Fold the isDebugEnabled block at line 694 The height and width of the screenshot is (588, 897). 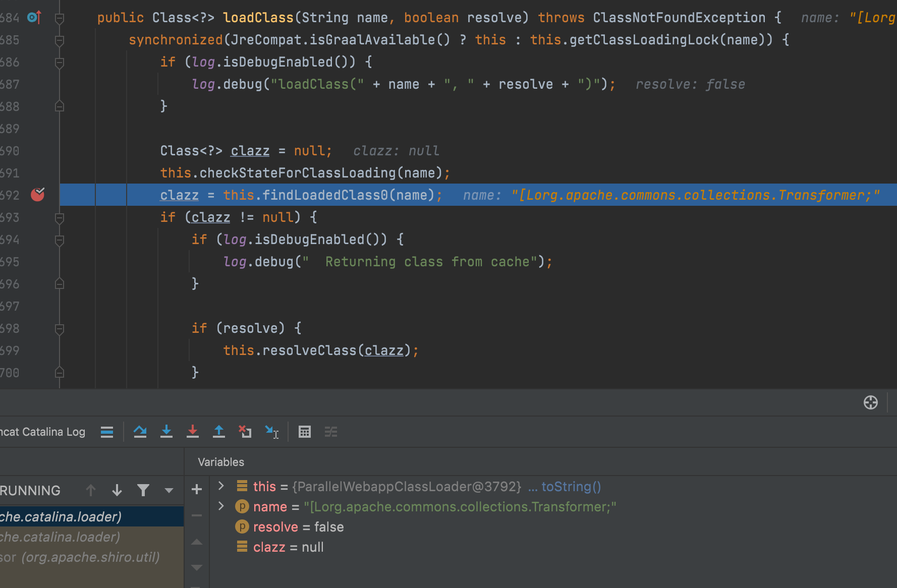(x=60, y=241)
